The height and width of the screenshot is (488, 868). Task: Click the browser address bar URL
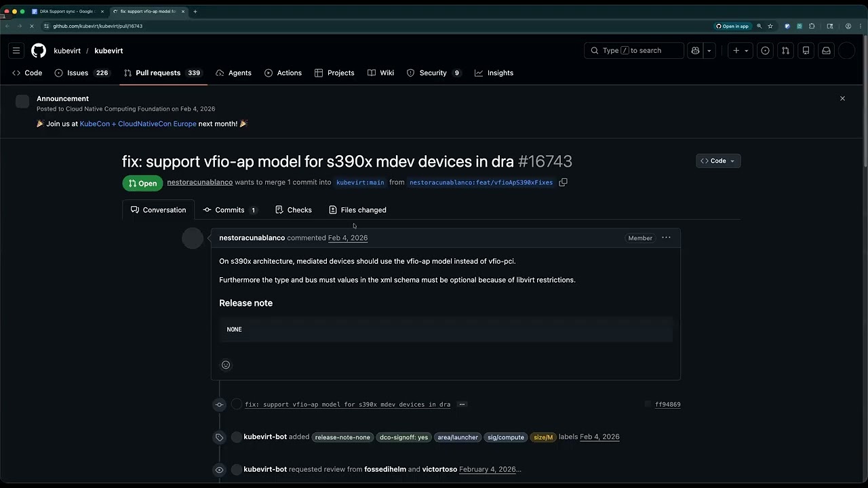tap(98, 26)
